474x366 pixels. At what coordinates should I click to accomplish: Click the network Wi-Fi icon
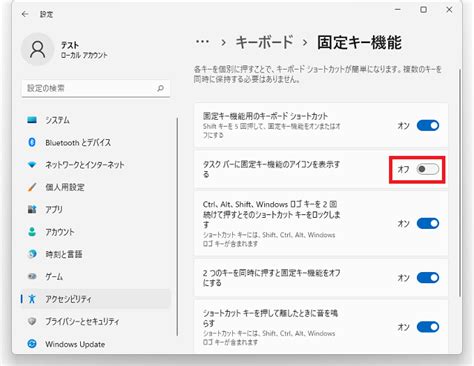click(x=32, y=165)
